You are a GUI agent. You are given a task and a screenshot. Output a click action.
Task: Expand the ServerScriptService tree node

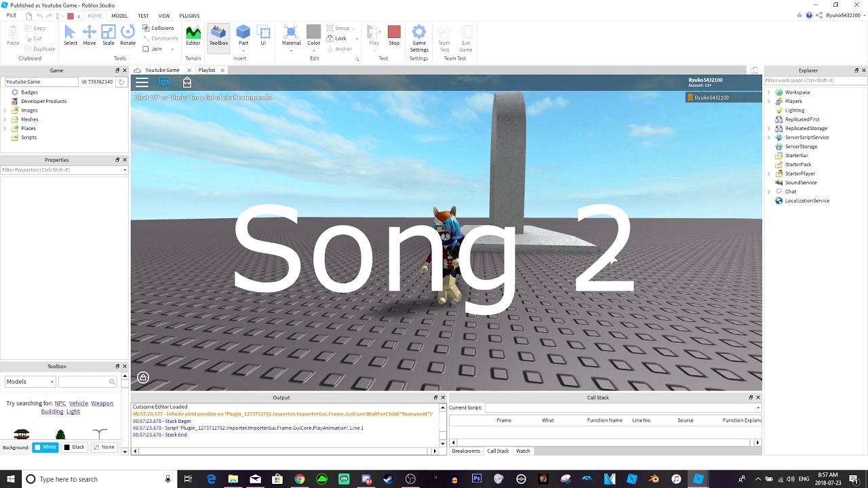click(x=769, y=138)
